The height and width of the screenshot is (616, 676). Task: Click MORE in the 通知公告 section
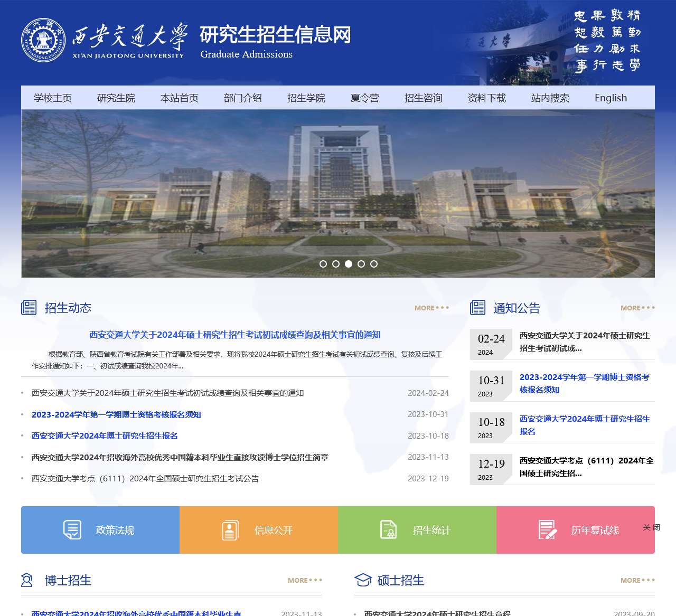tap(637, 308)
